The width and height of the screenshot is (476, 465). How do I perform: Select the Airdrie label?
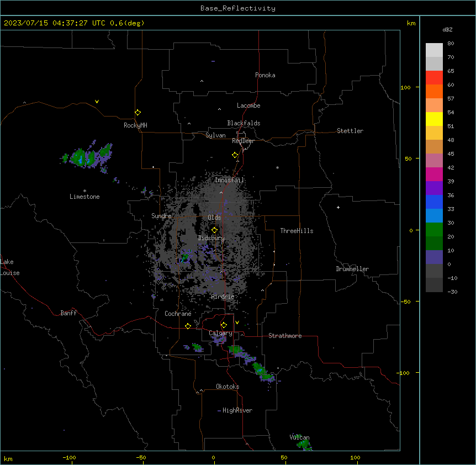(x=223, y=297)
